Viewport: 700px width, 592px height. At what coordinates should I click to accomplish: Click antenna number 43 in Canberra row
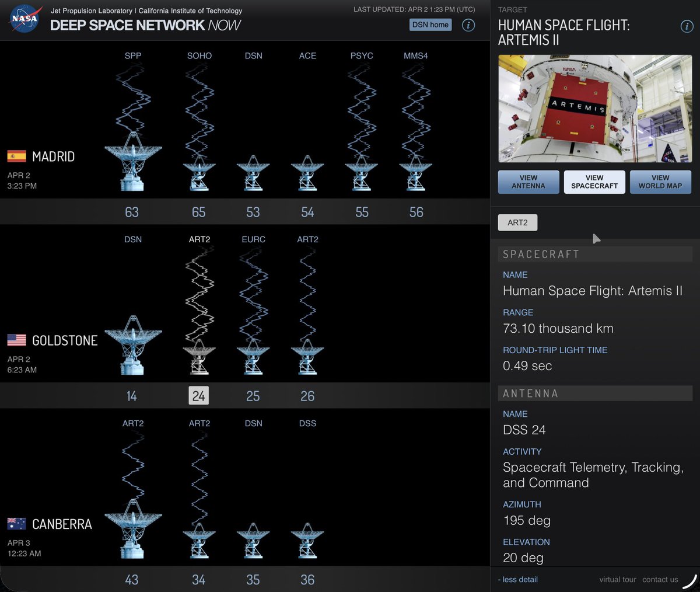click(132, 580)
